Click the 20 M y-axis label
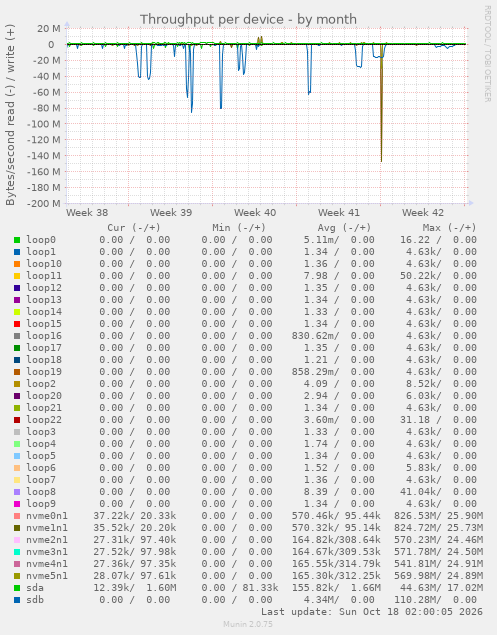 click(49, 28)
